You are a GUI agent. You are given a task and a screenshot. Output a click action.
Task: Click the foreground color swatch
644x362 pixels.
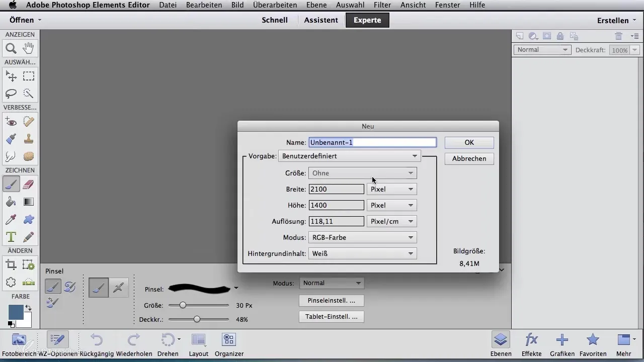pyautogui.click(x=16, y=312)
